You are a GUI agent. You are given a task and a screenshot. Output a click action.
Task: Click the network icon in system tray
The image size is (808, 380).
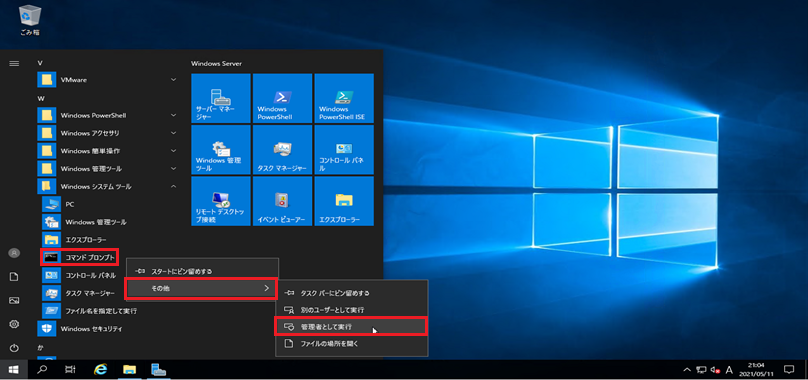coord(701,370)
